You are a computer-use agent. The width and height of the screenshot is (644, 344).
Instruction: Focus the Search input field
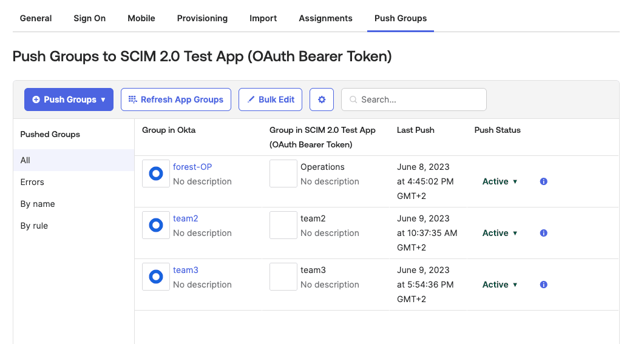419,99
